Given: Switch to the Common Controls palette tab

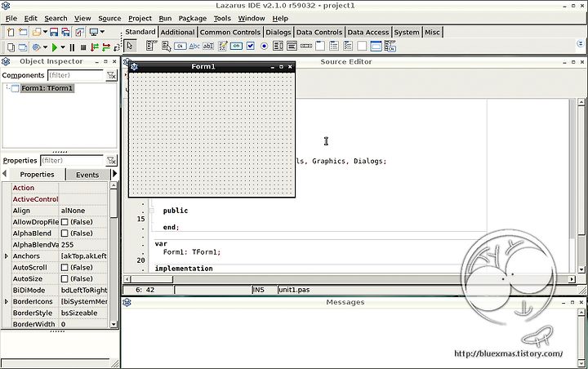Looking at the screenshot, I should pyautogui.click(x=229, y=33).
